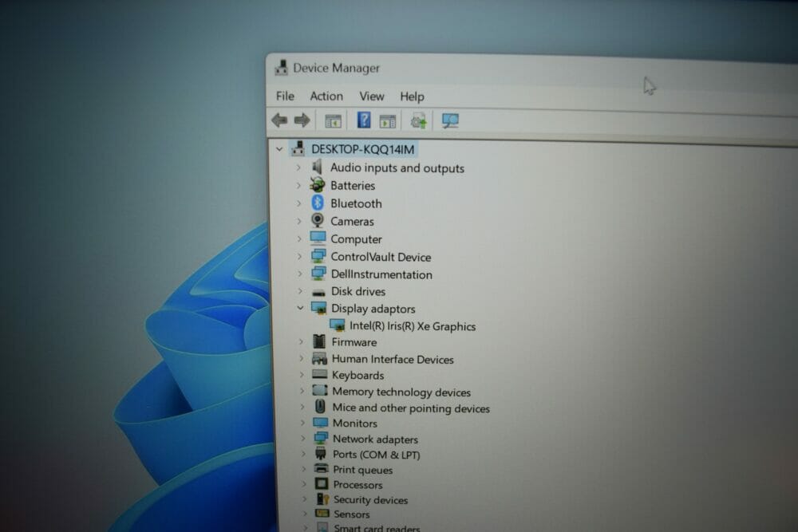The image size is (798, 532).
Task: Expand the Disk drives chevron
Action: (x=300, y=291)
